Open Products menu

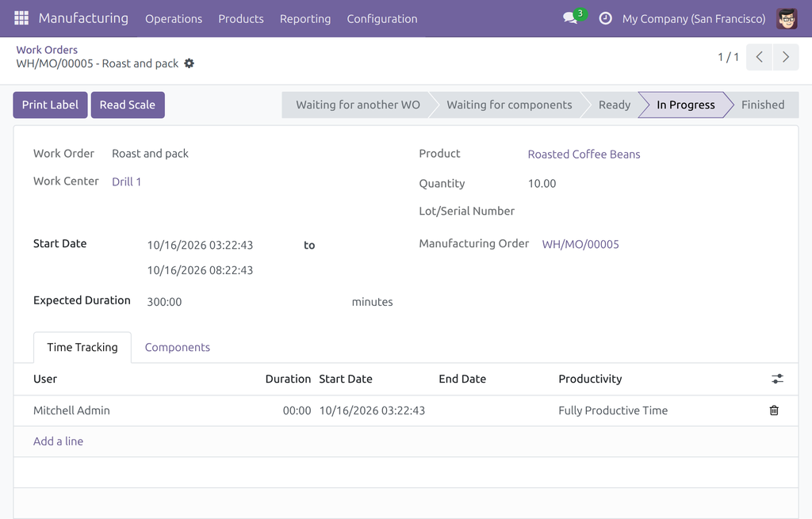tap(241, 19)
